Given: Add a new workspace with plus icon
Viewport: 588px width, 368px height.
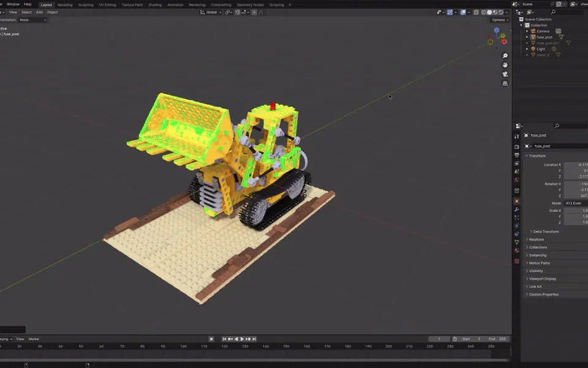Looking at the screenshot, I should [290, 5].
